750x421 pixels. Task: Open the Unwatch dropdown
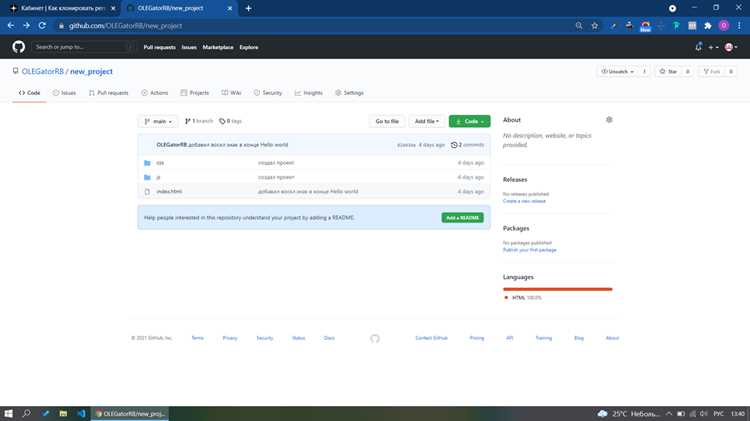tap(618, 71)
